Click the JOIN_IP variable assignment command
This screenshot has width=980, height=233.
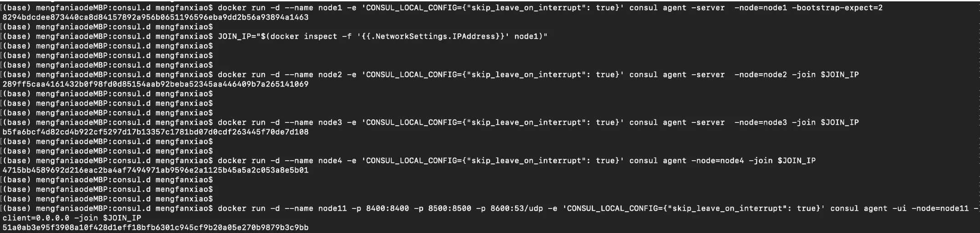[x=383, y=36]
